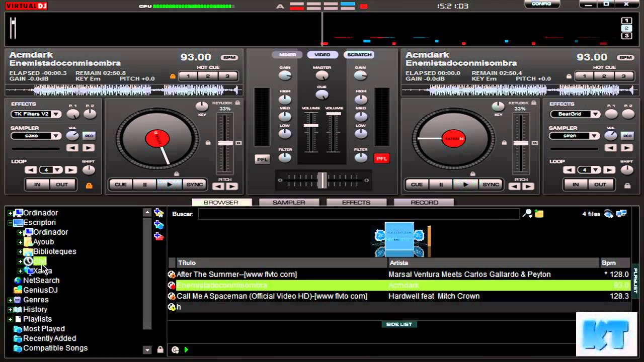
Task: Click the orange hot cue lock, left deck
Action: pyautogui.click(x=173, y=76)
